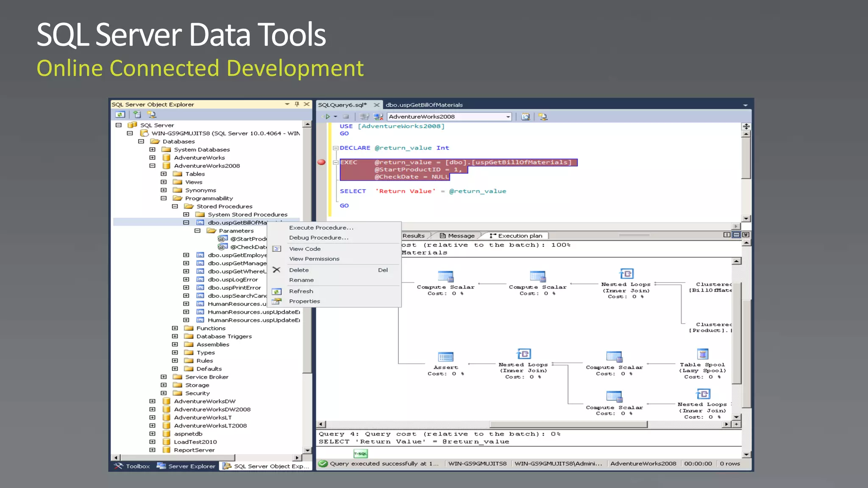Click Refresh in the context menu

pyautogui.click(x=301, y=291)
